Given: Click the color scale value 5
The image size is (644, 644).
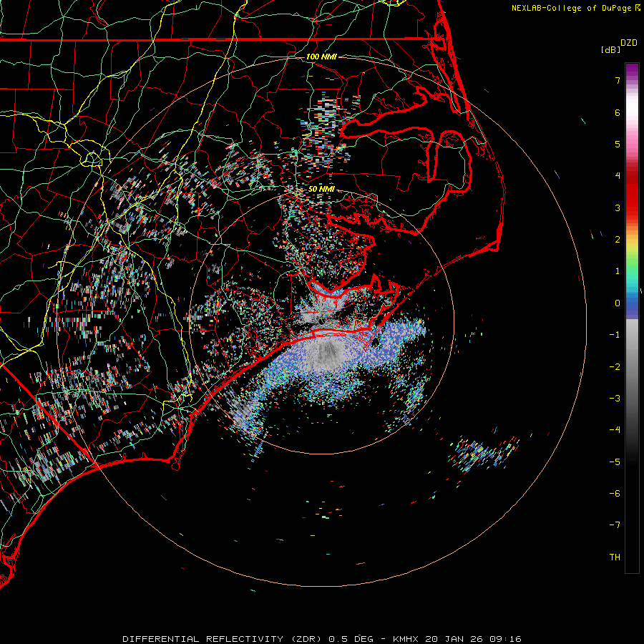Looking at the screenshot, I should pyautogui.click(x=618, y=144).
